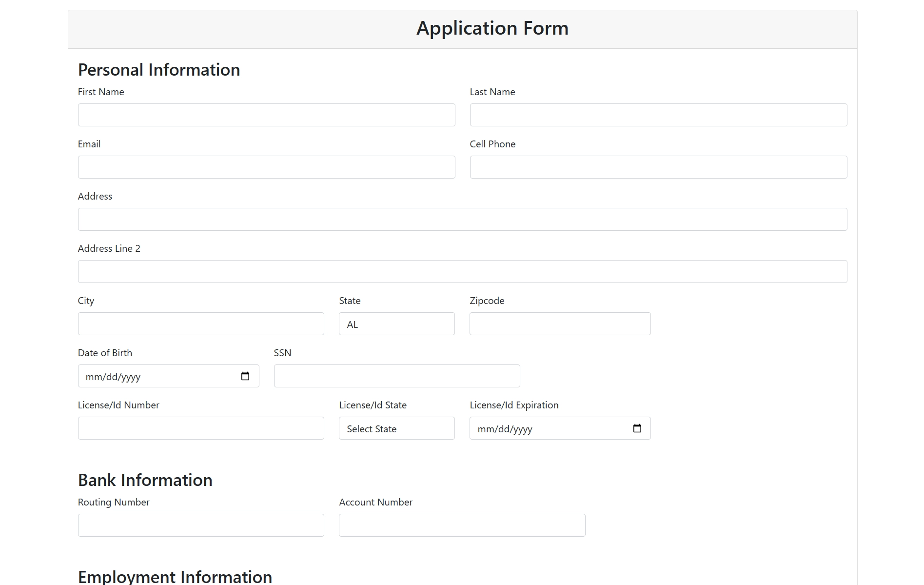Image resolution: width=924 pixels, height=585 pixels.
Task: Focus the SSN input field
Action: tap(396, 376)
